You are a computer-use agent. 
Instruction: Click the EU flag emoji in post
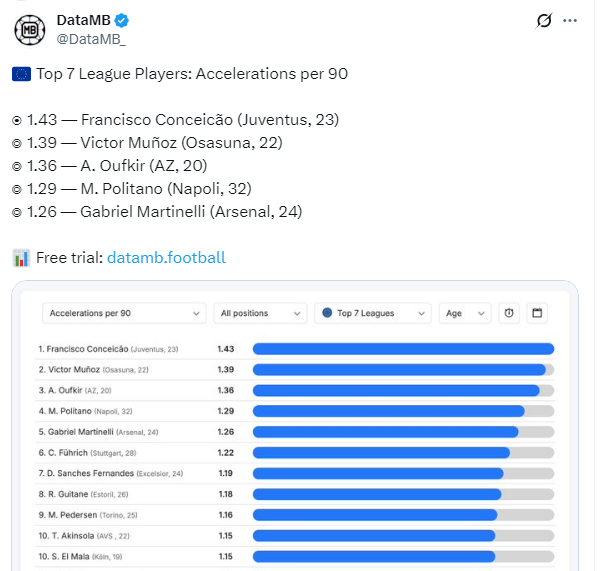point(21,74)
